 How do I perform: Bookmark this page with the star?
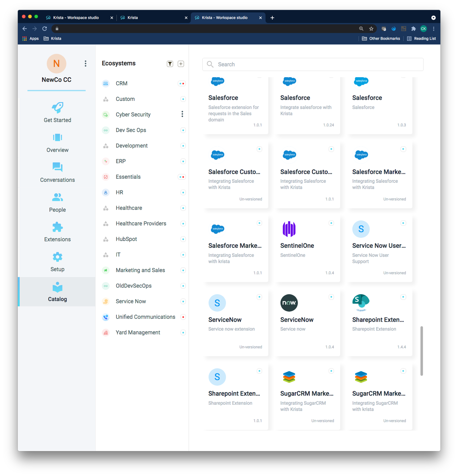tap(371, 29)
